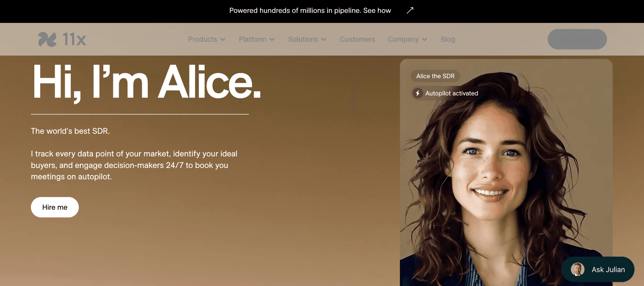Follow the 'See how' pipeline banner link
The height and width of the screenshot is (286, 644).
click(x=377, y=10)
